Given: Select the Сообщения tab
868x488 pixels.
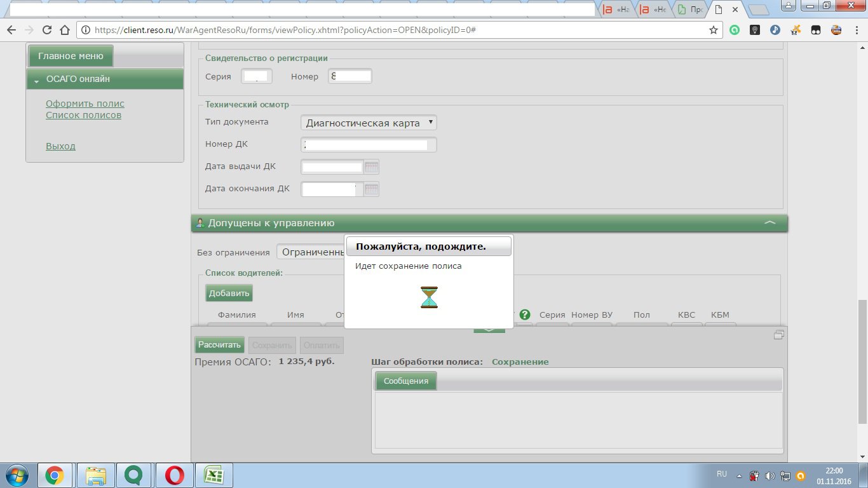Looking at the screenshot, I should [406, 381].
